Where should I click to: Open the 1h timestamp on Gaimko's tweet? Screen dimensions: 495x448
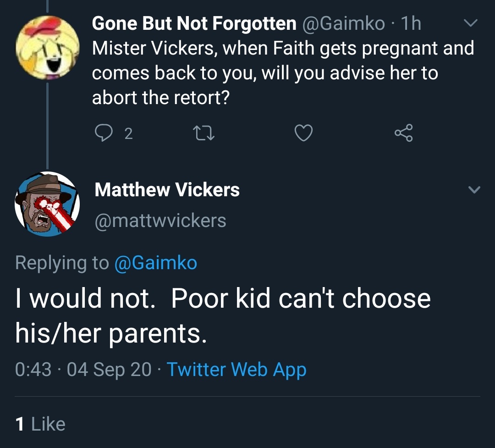click(x=411, y=24)
